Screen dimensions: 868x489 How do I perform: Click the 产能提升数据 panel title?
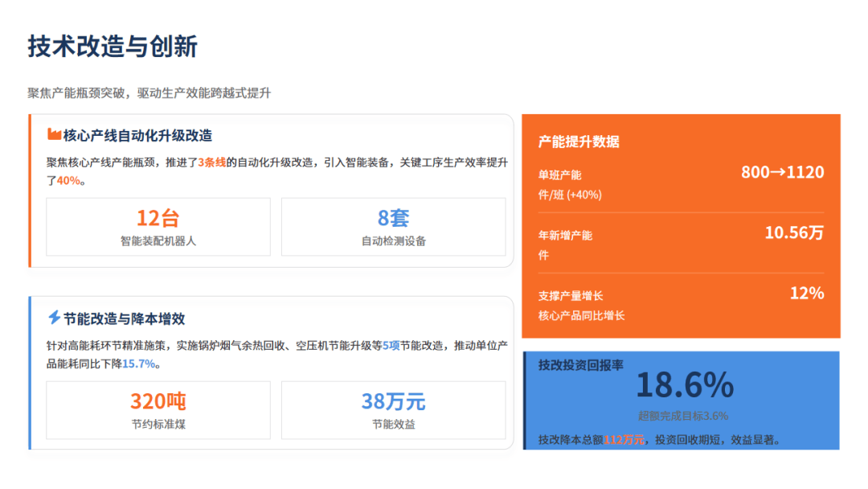coord(579,142)
